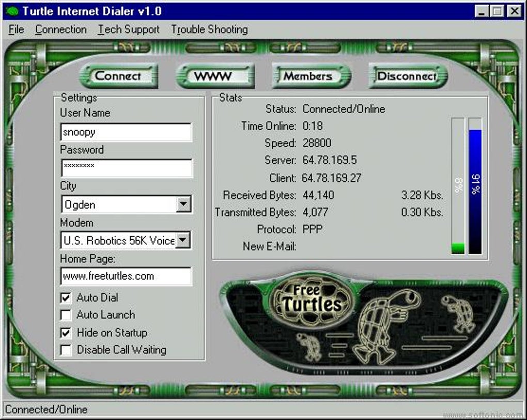The width and height of the screenshot is (527, 420).
Task: Toggle the Hide on Startup checkbox
Action: pos(66,333)
